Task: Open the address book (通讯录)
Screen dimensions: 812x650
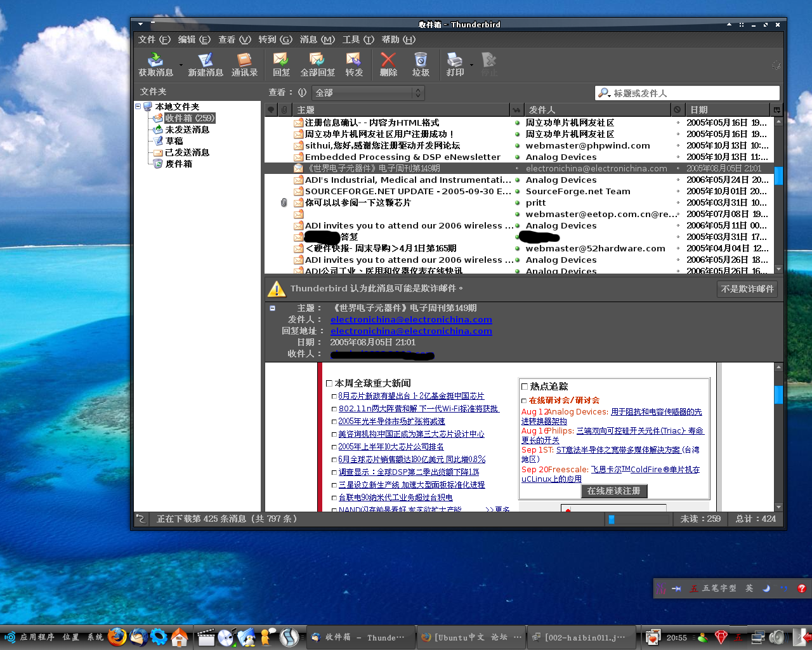Action: (x=244, y=64)
